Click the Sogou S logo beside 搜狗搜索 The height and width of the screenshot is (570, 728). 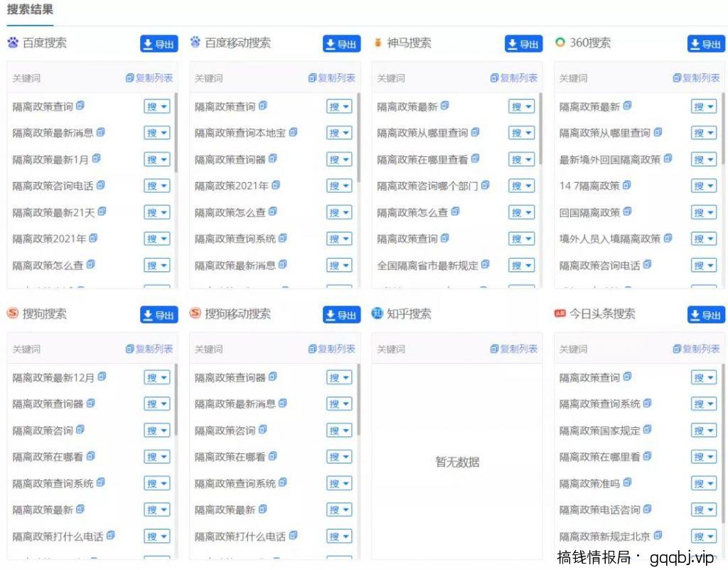click(x=13, y=314)
